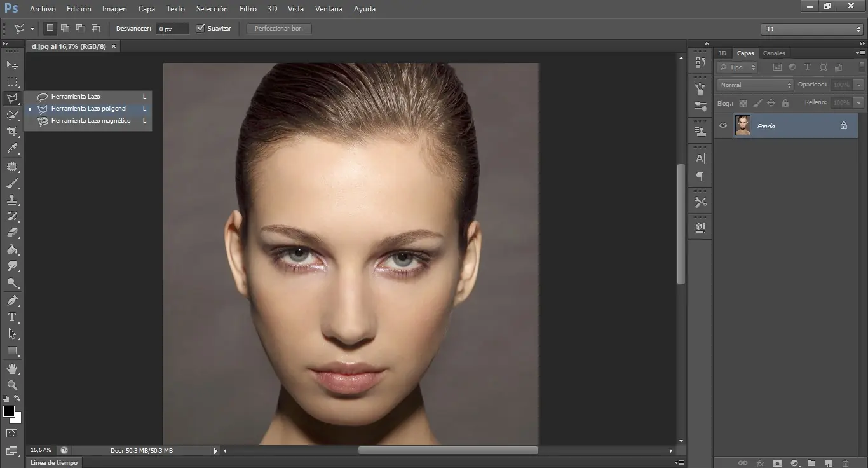Select the Eyedropper tool
This screenshot has width=868, height=468.
[x=12, y=149]
